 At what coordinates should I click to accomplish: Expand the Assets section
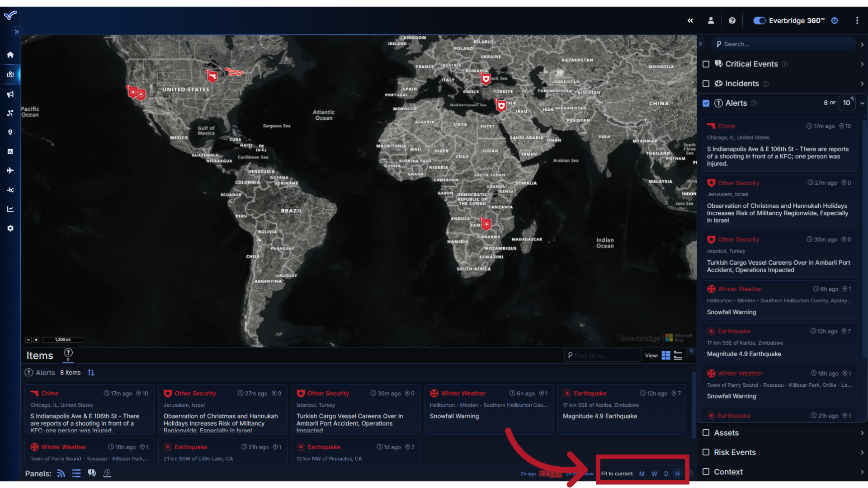tap(862, 432)
